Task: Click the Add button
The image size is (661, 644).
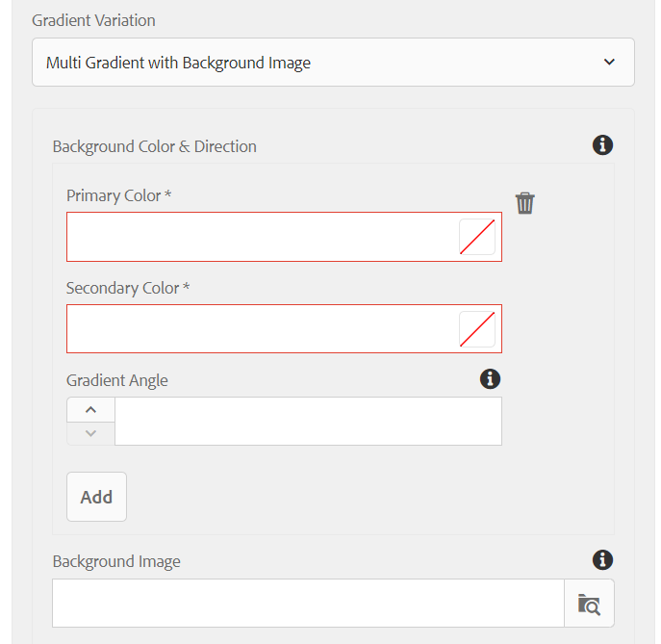Action: [x=96, y=497]
